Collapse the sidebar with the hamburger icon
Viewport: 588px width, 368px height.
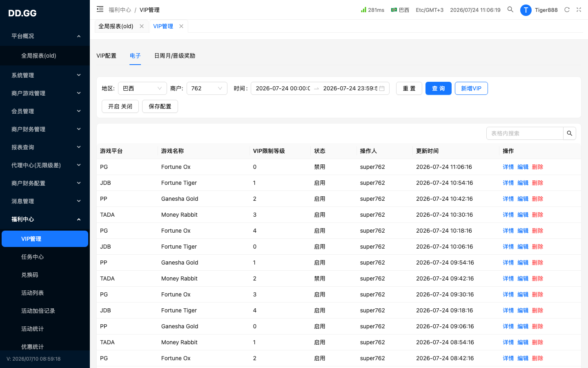click(x=100, y=9)
